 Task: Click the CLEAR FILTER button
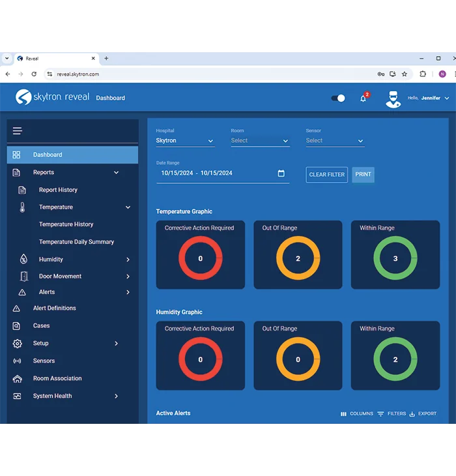pyautogui.click(x=327, y=175)
